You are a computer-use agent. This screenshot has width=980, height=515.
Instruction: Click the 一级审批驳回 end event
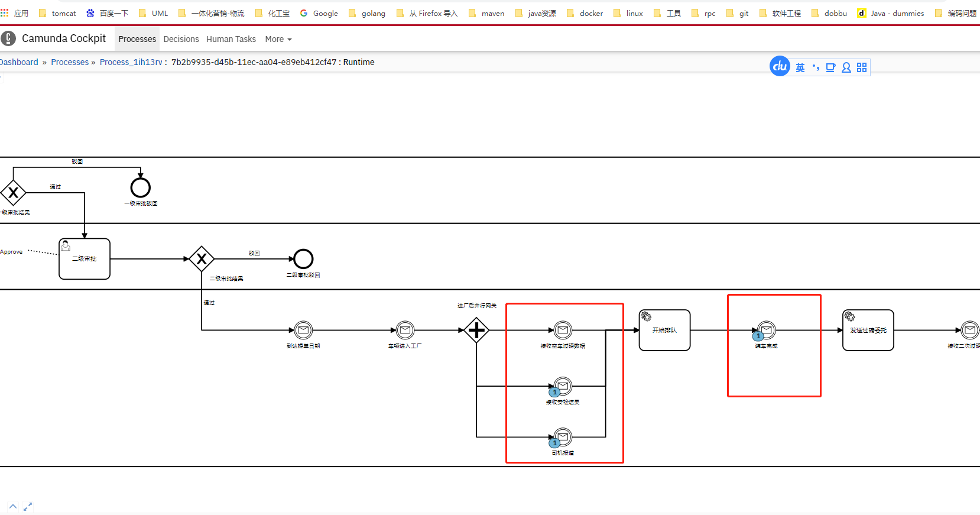coord(141,187)
